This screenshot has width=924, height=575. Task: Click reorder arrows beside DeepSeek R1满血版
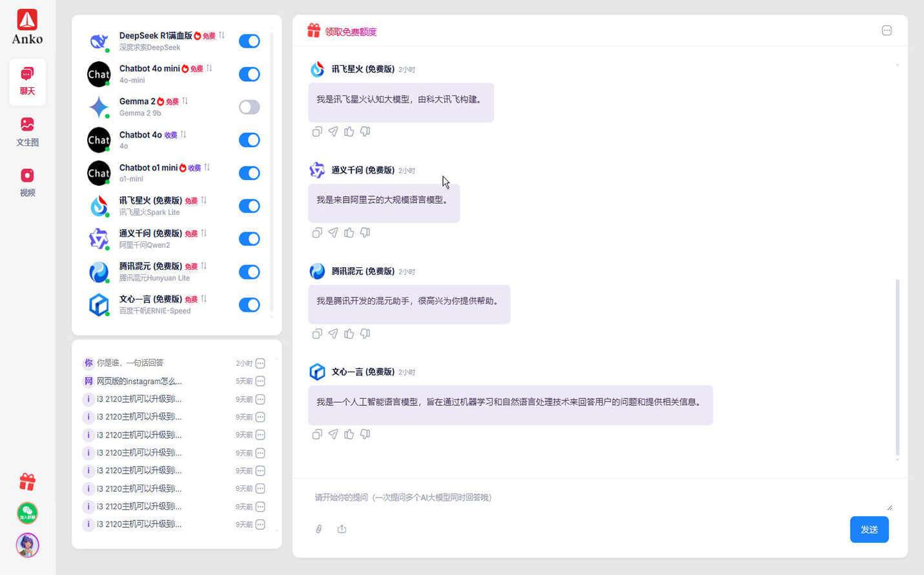tap(221, 35)
